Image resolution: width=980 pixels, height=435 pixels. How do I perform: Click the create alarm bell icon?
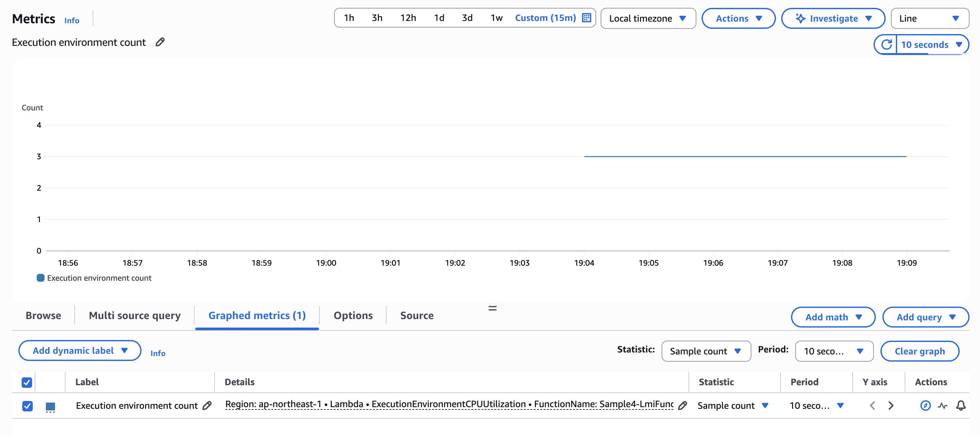click(x=961, y=406)
